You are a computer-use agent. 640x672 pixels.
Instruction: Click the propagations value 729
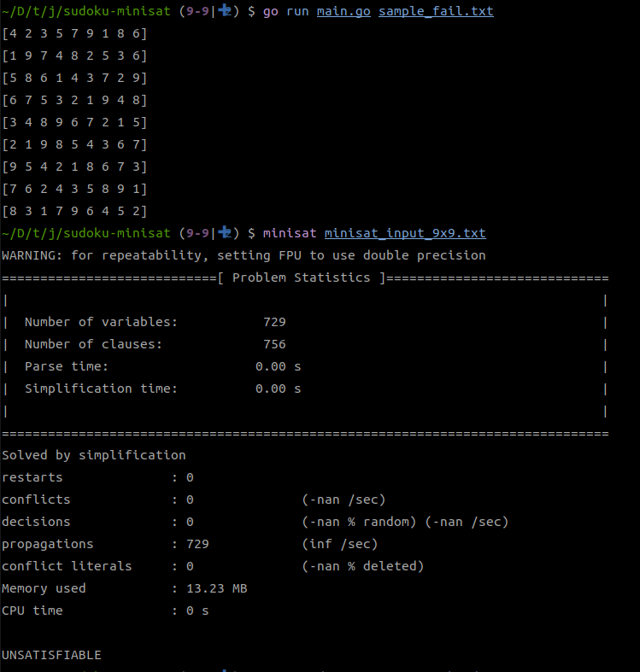pos(197,544)
